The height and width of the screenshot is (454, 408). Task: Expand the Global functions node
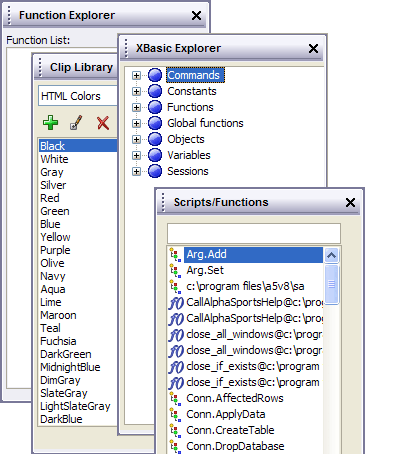click(x=136, y=123)
